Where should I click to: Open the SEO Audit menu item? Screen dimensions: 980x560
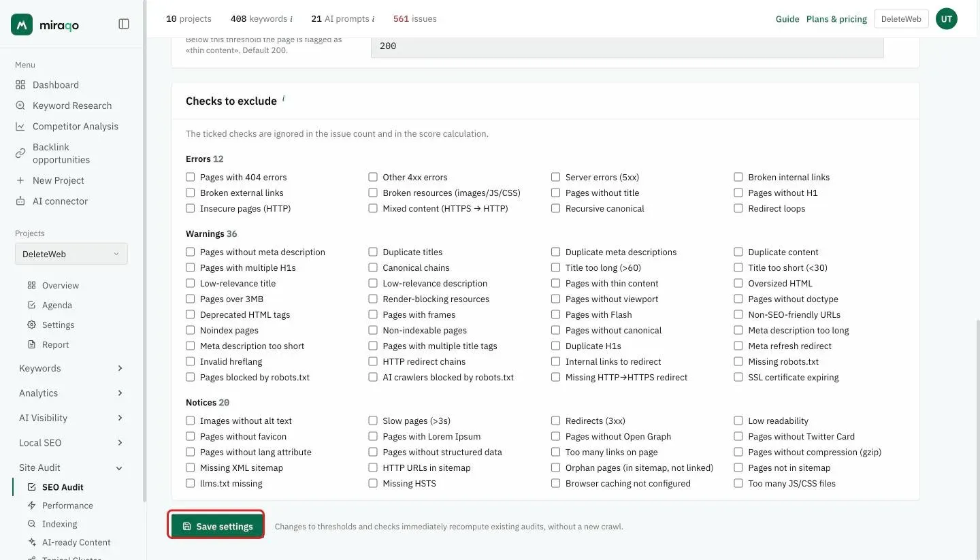click(63, 487)
